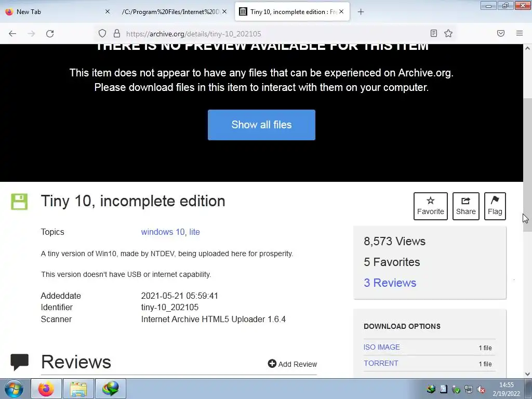Viewport: 532px width, 399px height.
Task: Switch to the New Tab tab
Action: point(58,12)
